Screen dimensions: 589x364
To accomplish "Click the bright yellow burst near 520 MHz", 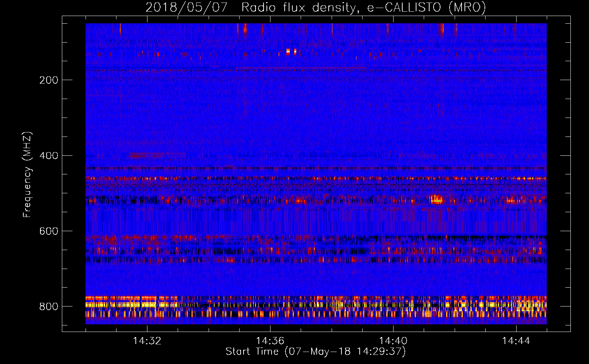I will point(436,199).
